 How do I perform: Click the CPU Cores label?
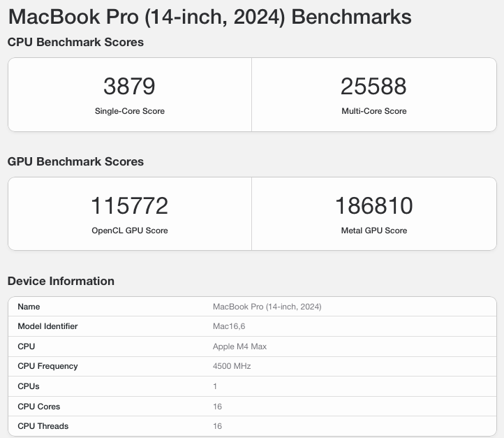click(39, 407)
